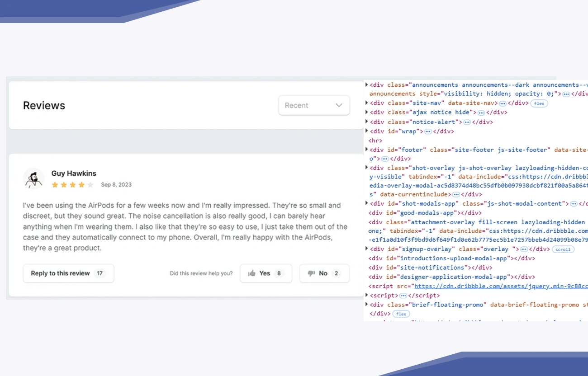Open the Recent sort dropdown
This screenshot has width=588, height=376.
(x=314, y=105)
